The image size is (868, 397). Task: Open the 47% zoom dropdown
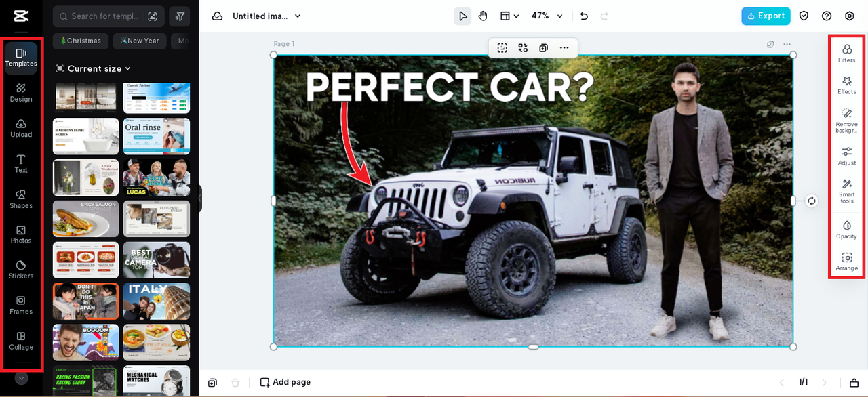[x=547, y=16]
